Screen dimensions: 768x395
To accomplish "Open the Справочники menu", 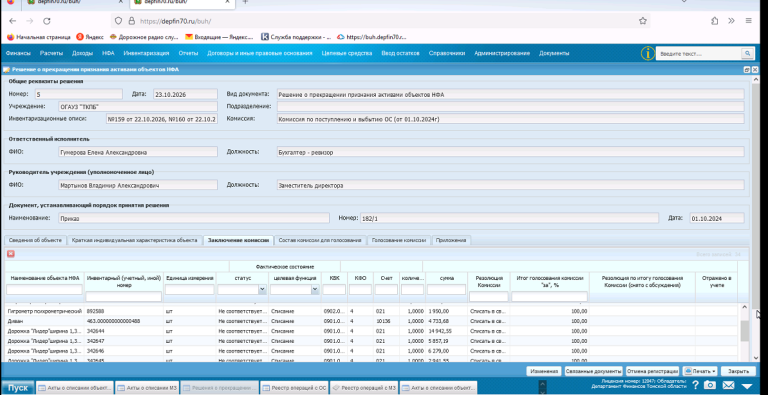I will (x=446, y=53).
